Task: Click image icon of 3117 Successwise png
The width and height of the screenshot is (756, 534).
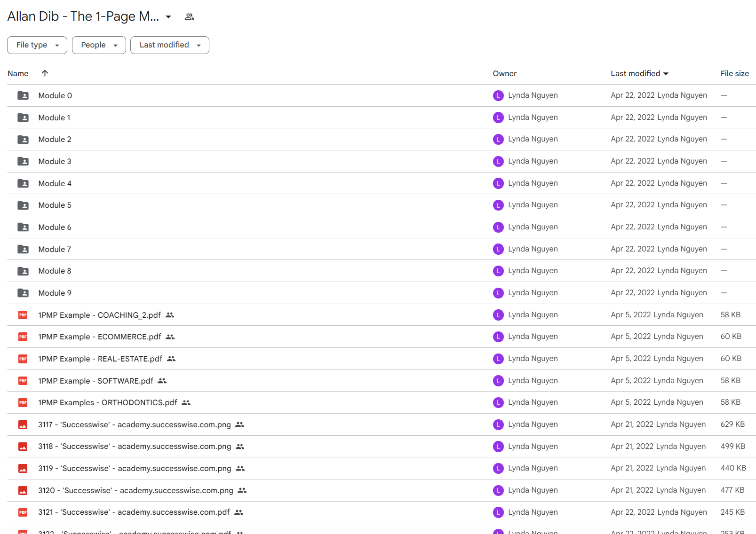Action: pos(23,424)
